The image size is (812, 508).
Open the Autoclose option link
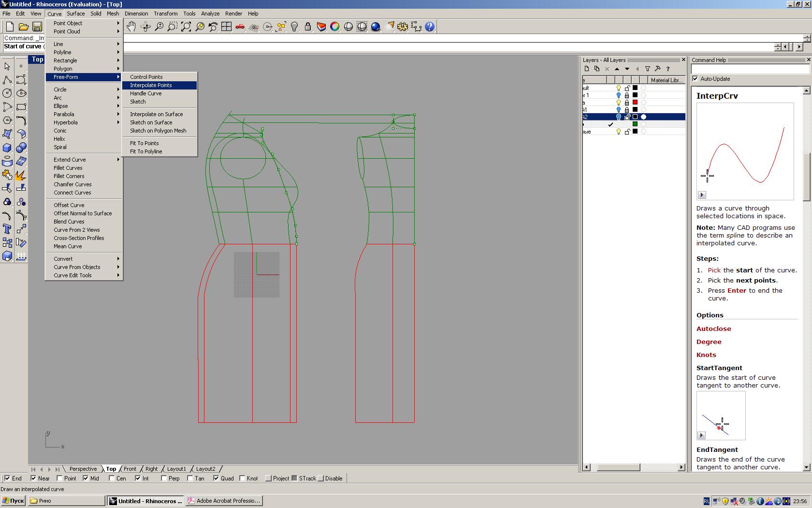(713, 329)
